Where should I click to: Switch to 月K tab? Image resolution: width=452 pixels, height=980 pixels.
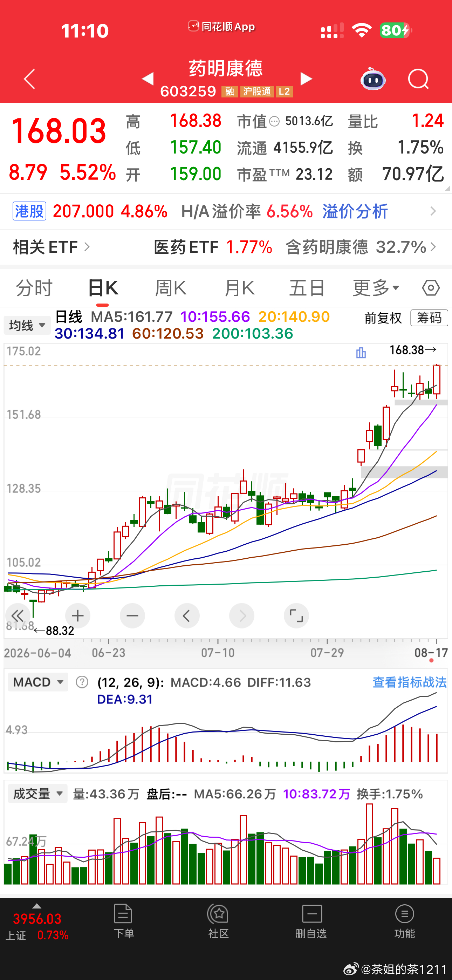(239, 288)
